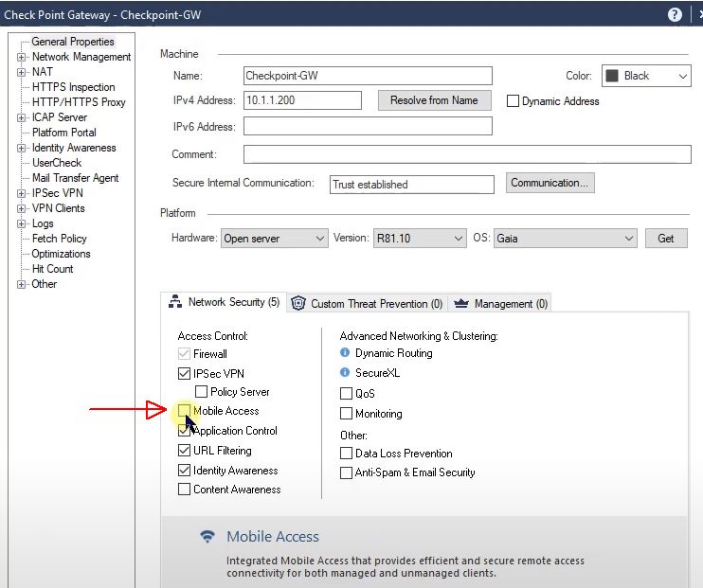Enable Content Awareness checkbox

point(184,489)
